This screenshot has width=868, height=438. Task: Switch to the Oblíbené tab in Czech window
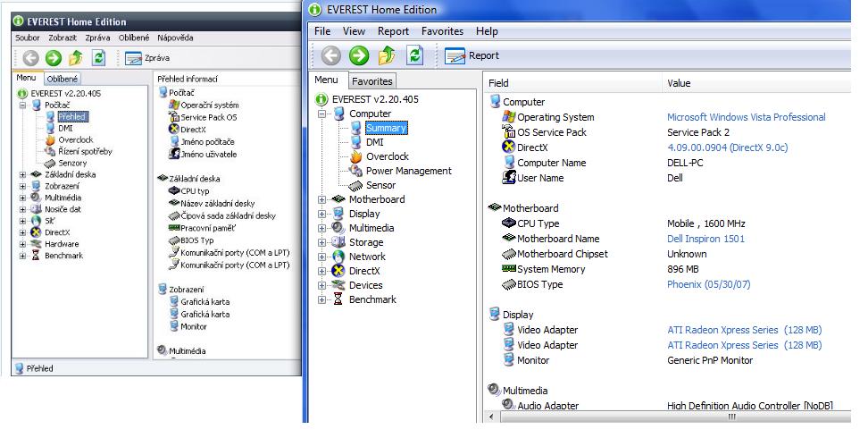tap(62, 79)
